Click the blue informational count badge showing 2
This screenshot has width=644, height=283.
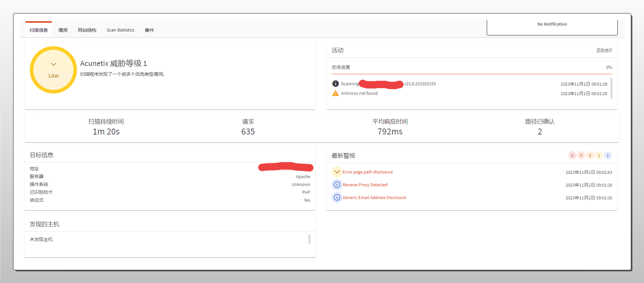pos(608,155)
